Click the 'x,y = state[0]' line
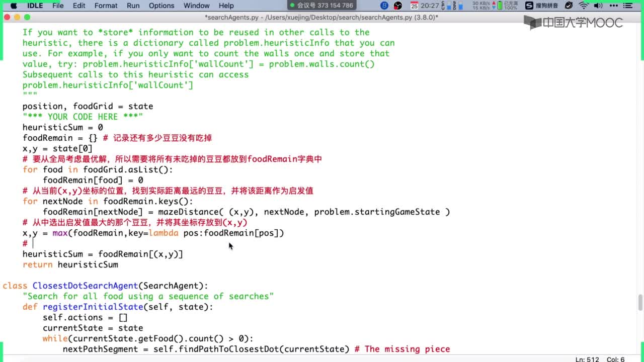644x362 pixels. (58, 148)
